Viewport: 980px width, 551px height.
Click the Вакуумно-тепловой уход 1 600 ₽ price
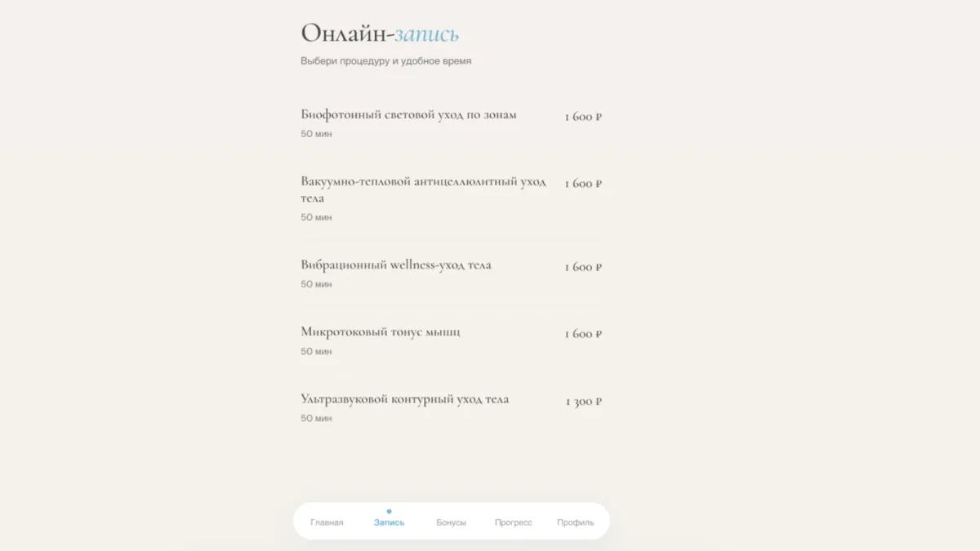point(583,184)
